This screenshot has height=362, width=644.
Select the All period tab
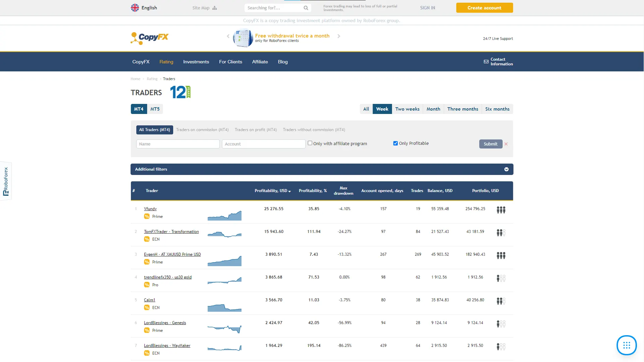(x=366, y=109)
